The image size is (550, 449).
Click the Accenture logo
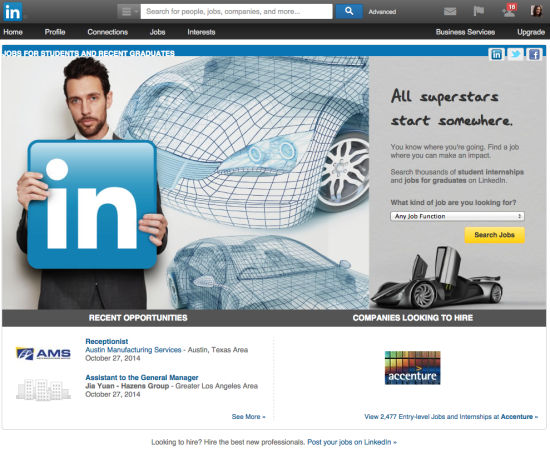(x=412, y=368)
